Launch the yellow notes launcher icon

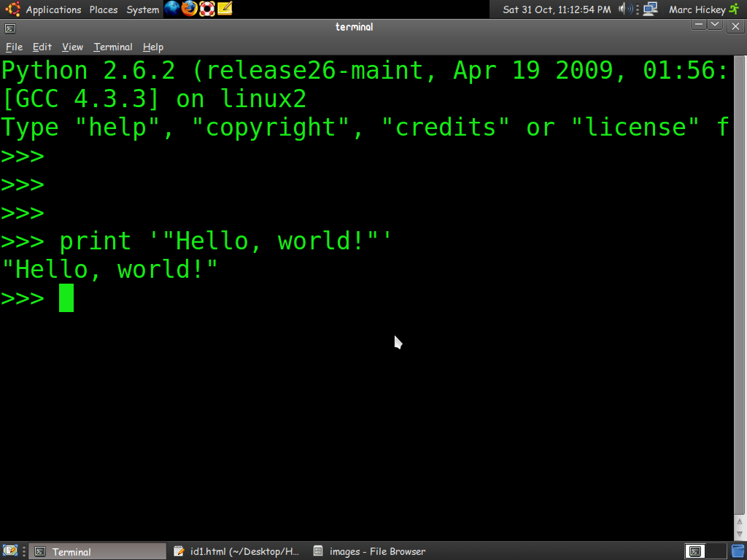pos(225,9)
